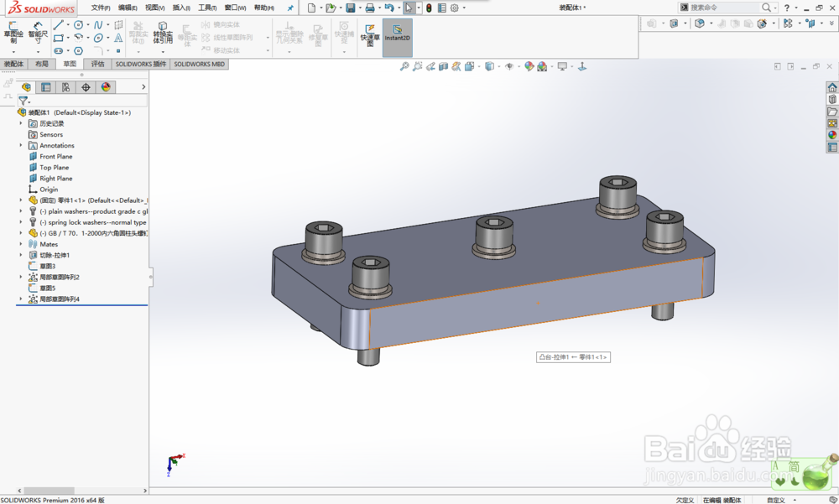Open the 插入(I) menu
Image resolution: width=839 pixels, height=504 pixels.
tap(181, 8)
